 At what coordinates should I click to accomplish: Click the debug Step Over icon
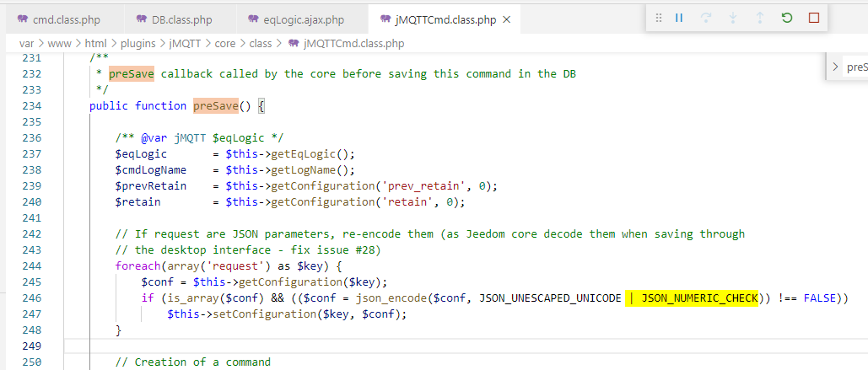[x=706, y=19]
